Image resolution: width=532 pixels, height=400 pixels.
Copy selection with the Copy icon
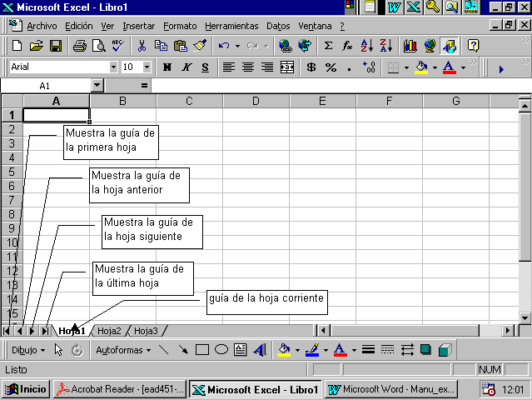click(161, 46)
